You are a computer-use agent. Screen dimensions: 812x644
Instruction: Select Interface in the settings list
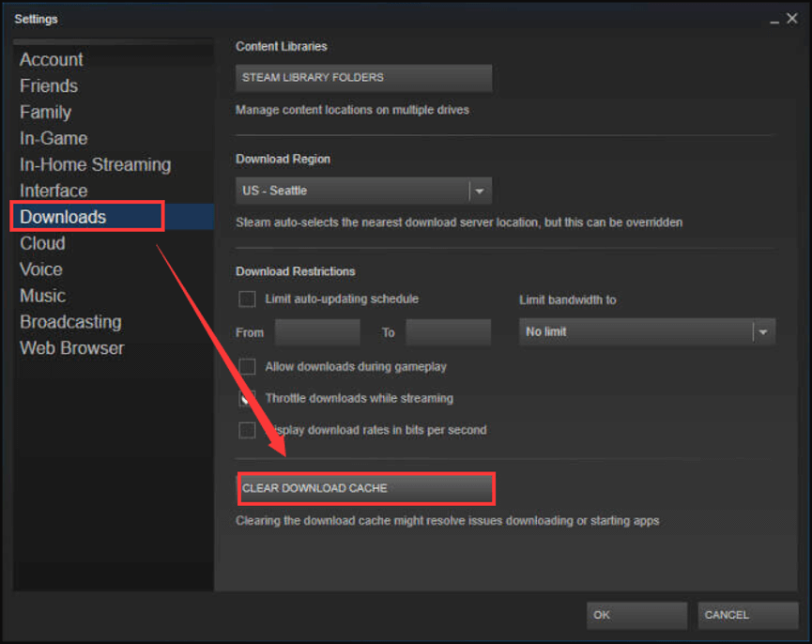[114, 191]
